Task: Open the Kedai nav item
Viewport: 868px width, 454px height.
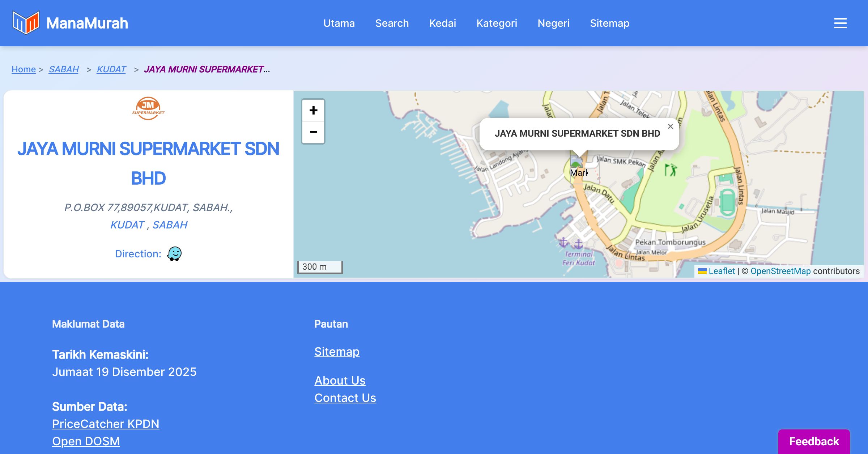Action: [x=443, y=23]
